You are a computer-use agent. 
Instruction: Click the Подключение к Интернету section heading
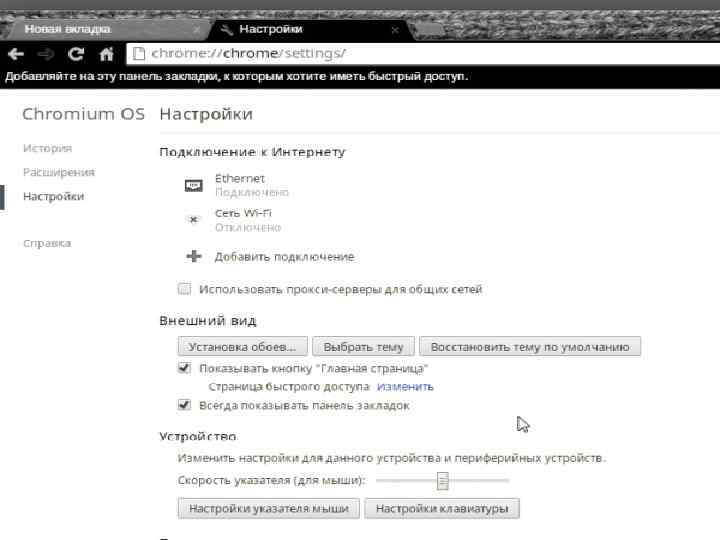tap(252, 152)
